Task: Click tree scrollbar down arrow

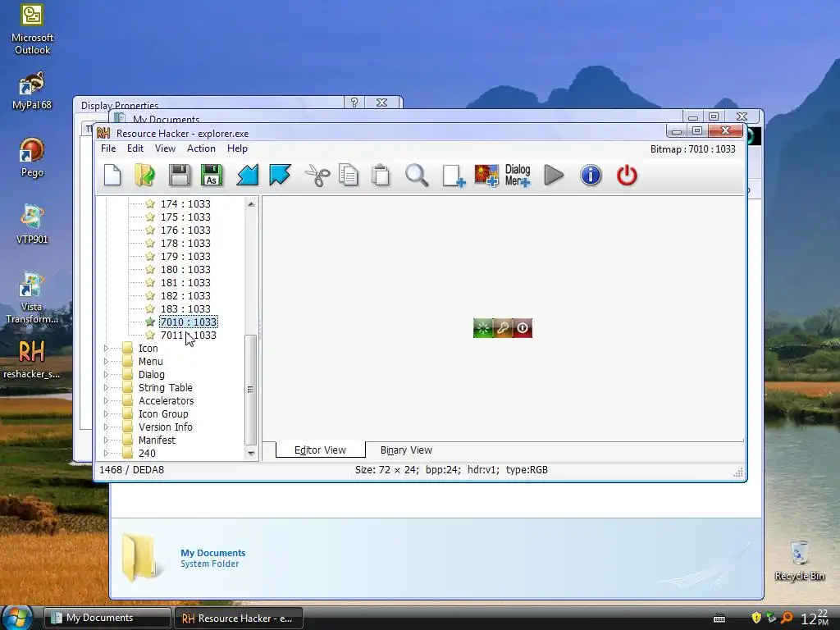Action: pyautogui.click(x=251, y=454)
